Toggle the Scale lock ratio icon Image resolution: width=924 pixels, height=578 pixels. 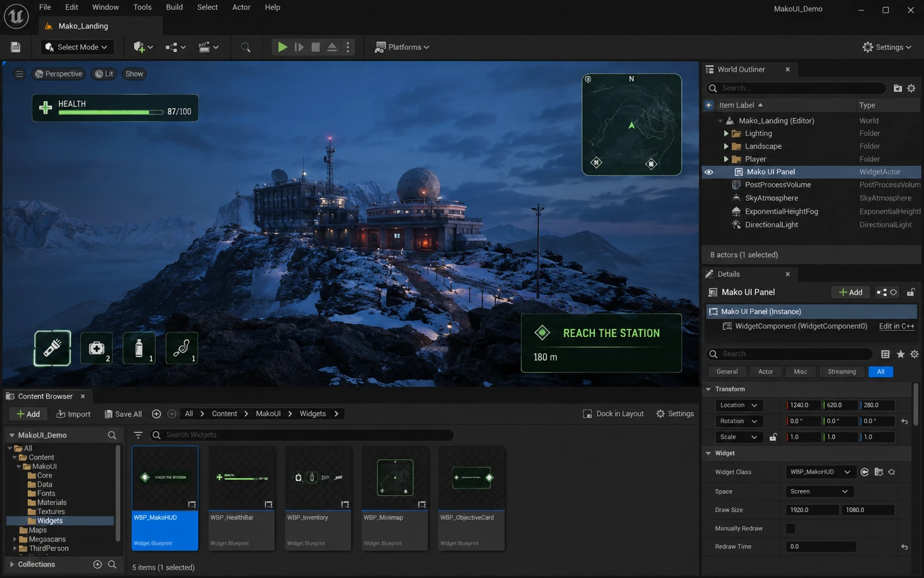773,437
